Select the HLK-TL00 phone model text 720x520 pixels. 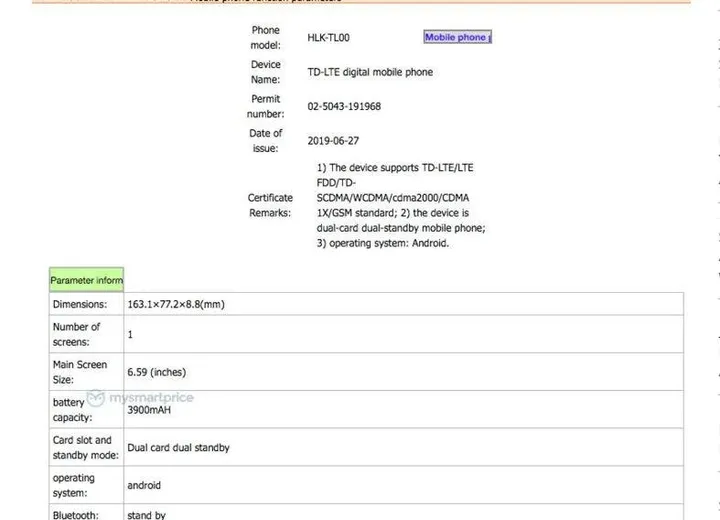328,38
